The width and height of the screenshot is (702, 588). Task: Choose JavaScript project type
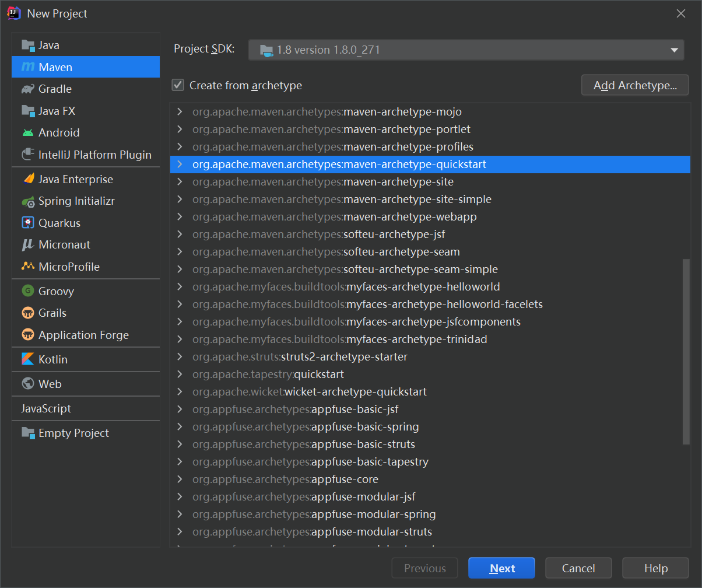(x=46, y=408)
